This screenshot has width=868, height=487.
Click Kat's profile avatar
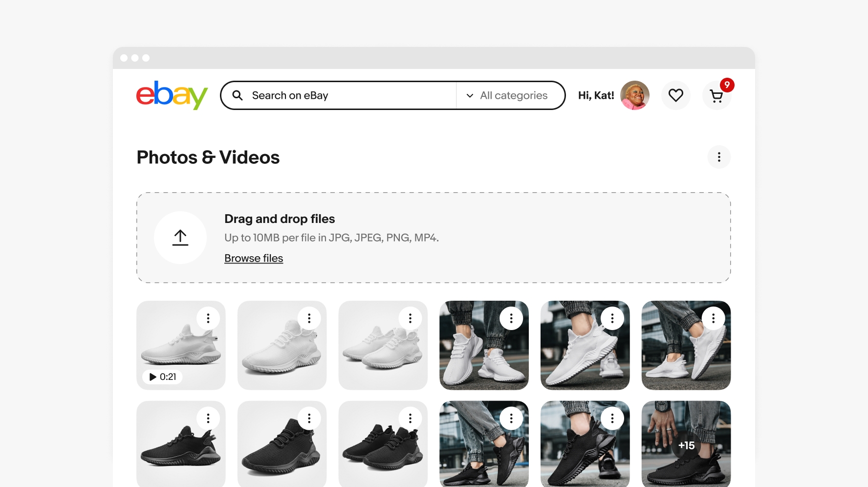(x=634, y=95)
